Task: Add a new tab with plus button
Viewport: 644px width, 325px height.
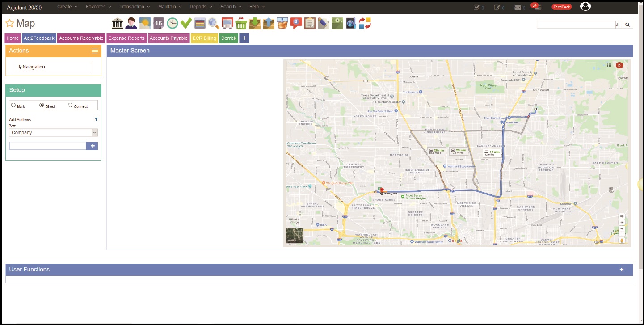Action: coord(244,38)
